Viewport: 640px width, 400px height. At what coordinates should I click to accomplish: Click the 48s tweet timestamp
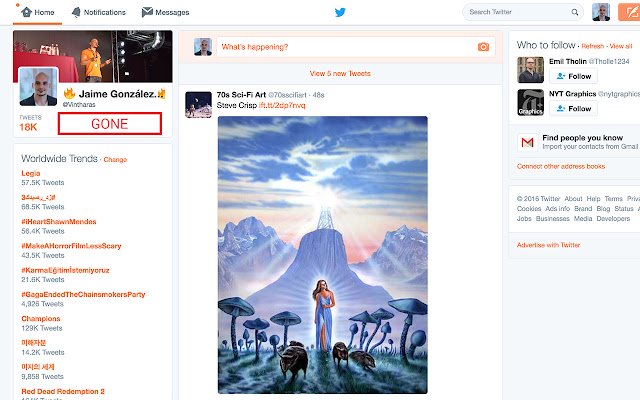[318, 95]
